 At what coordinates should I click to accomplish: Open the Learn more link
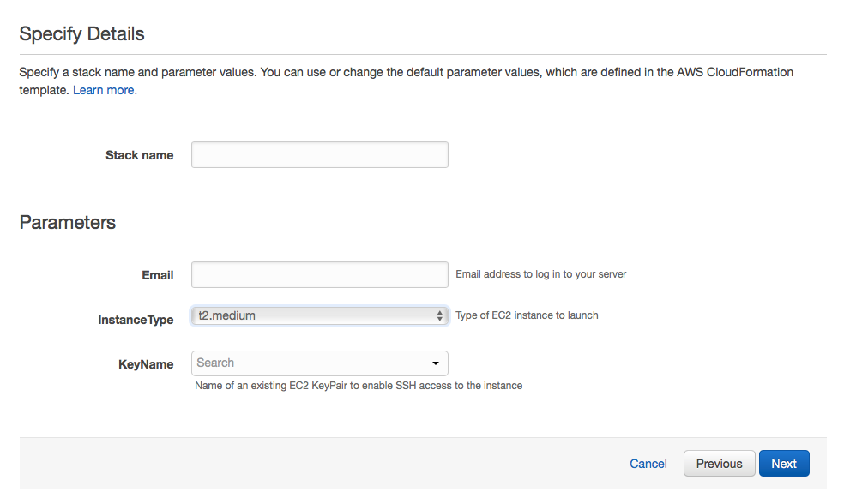[104, 89]
